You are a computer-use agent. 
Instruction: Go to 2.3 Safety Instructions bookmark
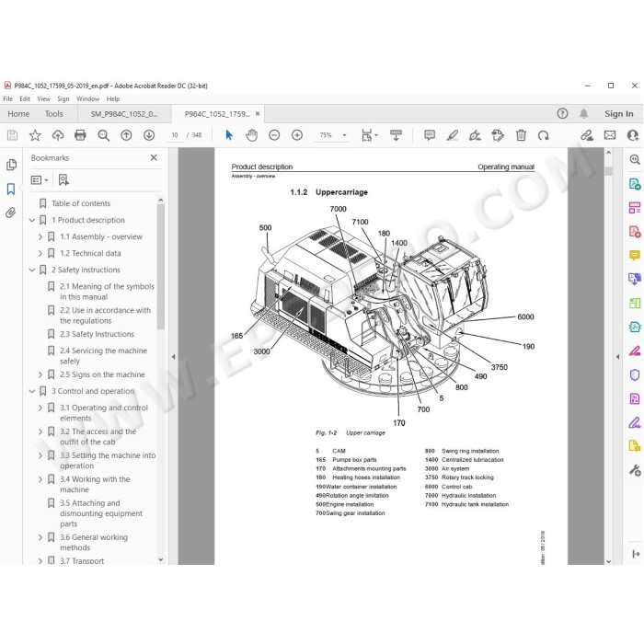pos(97,334)
